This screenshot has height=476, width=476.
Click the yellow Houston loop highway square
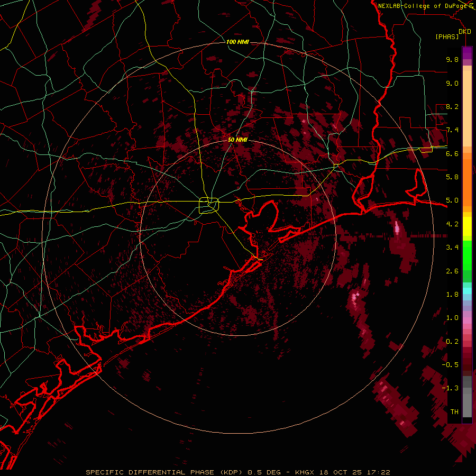pos(209,205)
